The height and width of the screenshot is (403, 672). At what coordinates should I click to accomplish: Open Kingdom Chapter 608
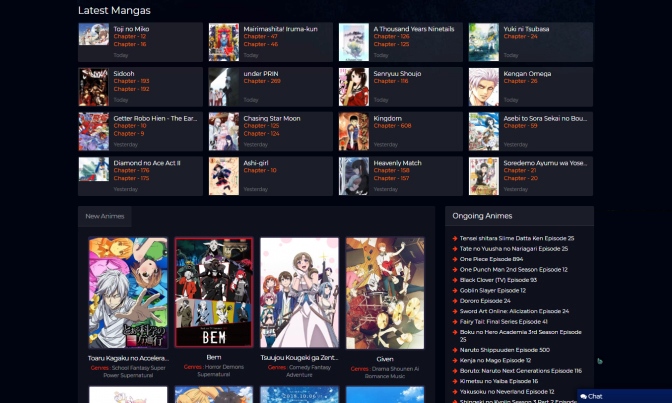[392, 126]
